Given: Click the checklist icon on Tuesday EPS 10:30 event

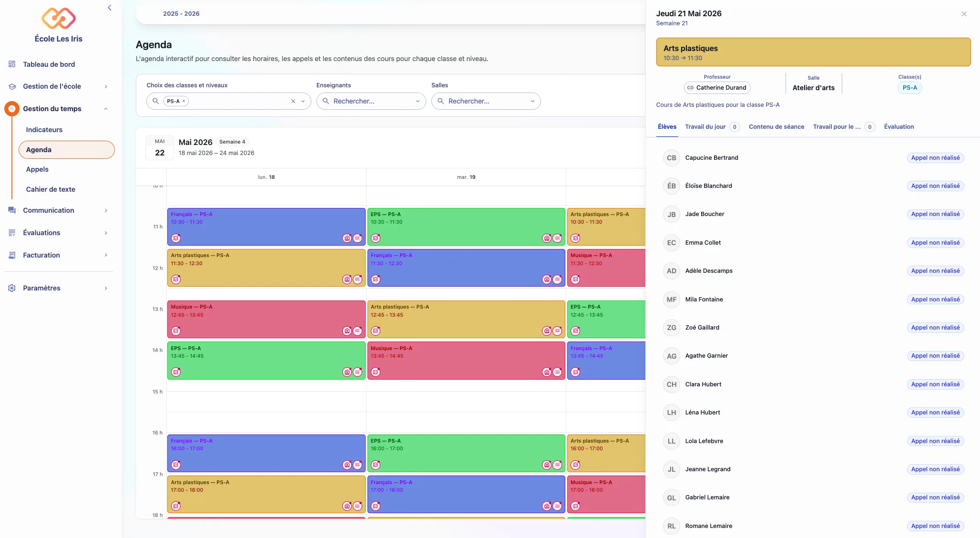Looking at the screenshot, I should click(x=376, y=238).
